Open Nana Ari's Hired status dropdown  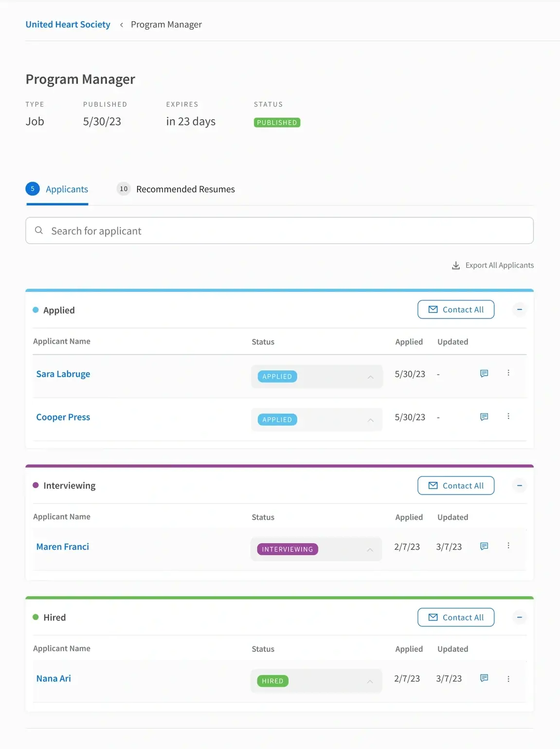[x=316, y=681]
